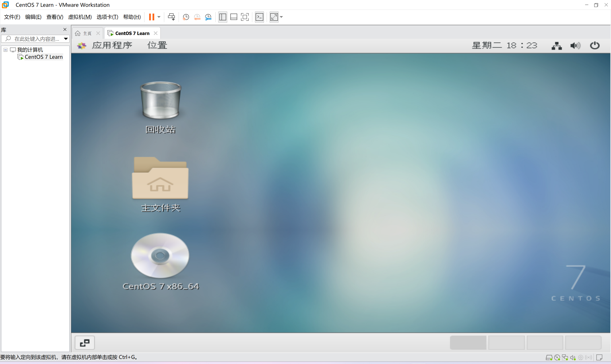The width and height of the screenshot is (611, 364).
Task: Close the 库 library panel
Action: click(65, 29)
